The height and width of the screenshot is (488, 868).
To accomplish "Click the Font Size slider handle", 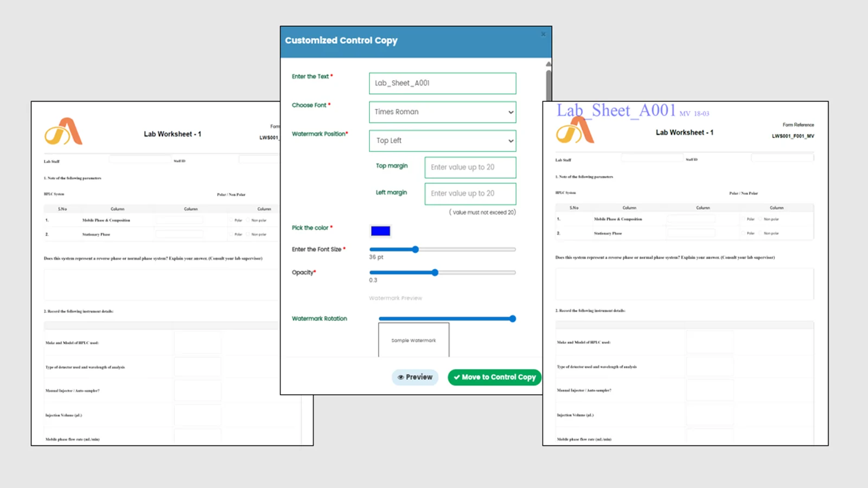I will [x=416, y=249].
